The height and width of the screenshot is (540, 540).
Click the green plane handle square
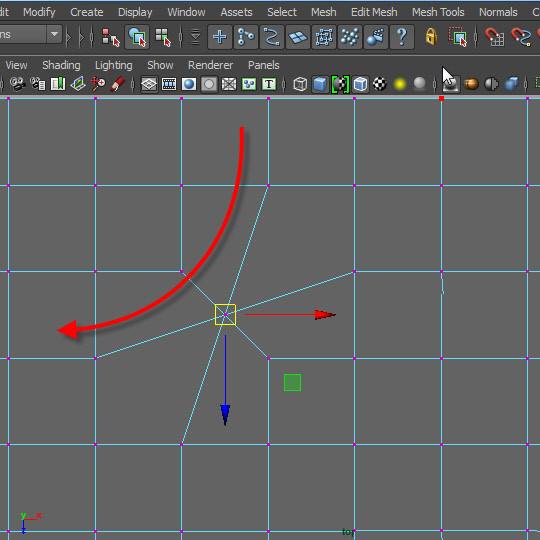click(292, 383)
